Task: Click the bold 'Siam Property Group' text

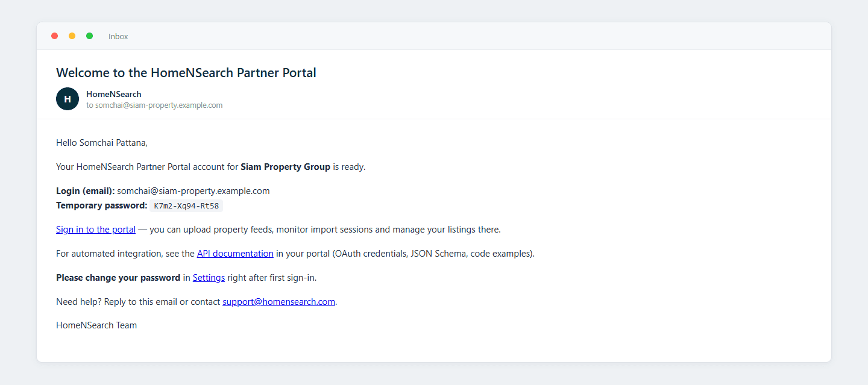Action: 286,167
